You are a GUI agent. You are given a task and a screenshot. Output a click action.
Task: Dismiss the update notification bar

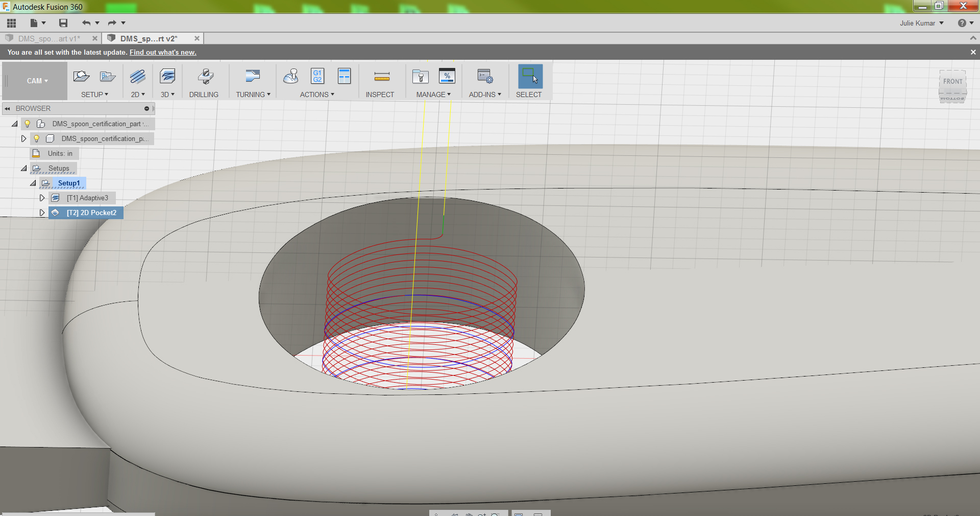(x=973, y=52)
